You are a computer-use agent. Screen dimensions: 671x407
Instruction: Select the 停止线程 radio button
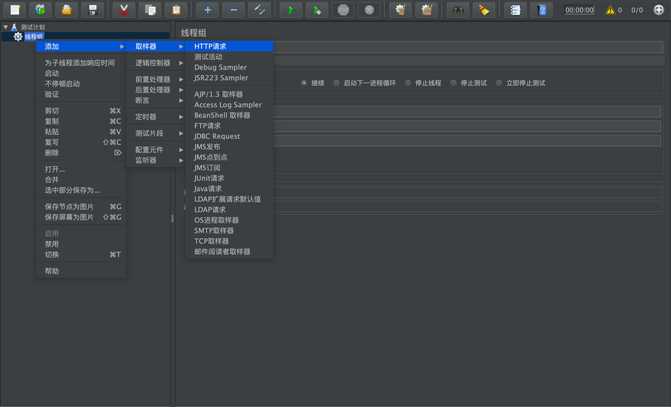click(408, 83)
